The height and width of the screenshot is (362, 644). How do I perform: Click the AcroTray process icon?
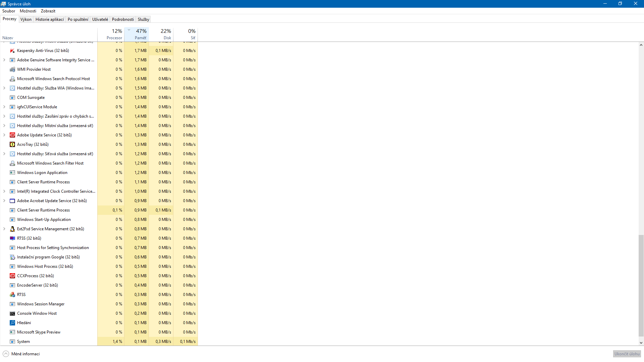pyautogui.click(x=12, y=144)
